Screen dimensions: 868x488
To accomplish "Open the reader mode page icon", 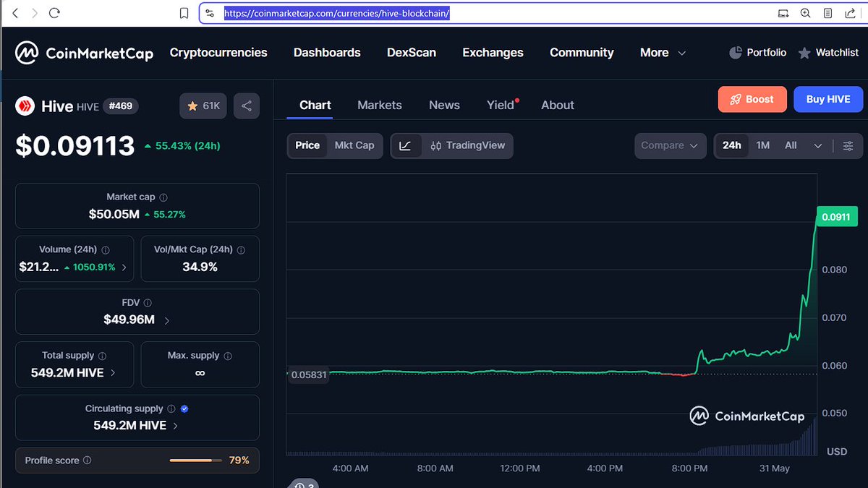I will click(828, 13).
